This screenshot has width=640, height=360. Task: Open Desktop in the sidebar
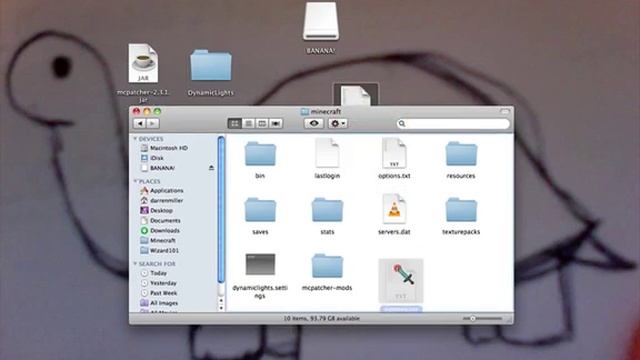coord(157,211)
